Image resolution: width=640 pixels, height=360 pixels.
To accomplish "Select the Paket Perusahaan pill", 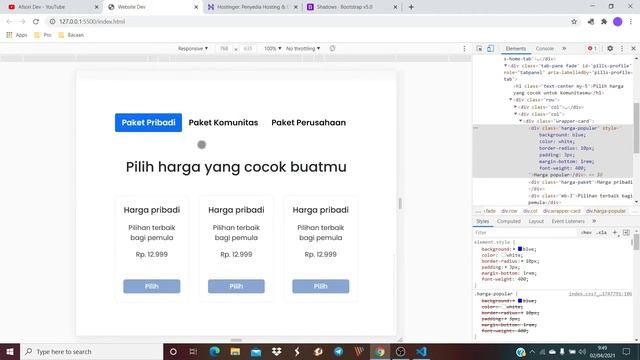I will click(309, 122).
